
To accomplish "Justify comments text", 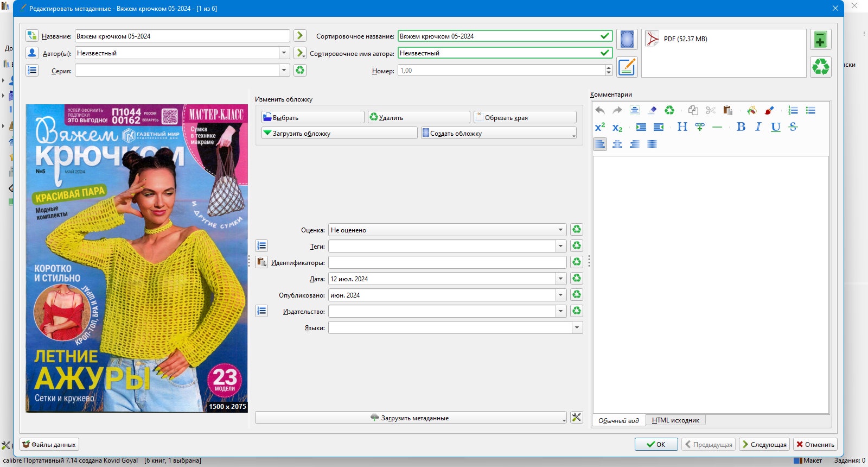I will [652, 144].
